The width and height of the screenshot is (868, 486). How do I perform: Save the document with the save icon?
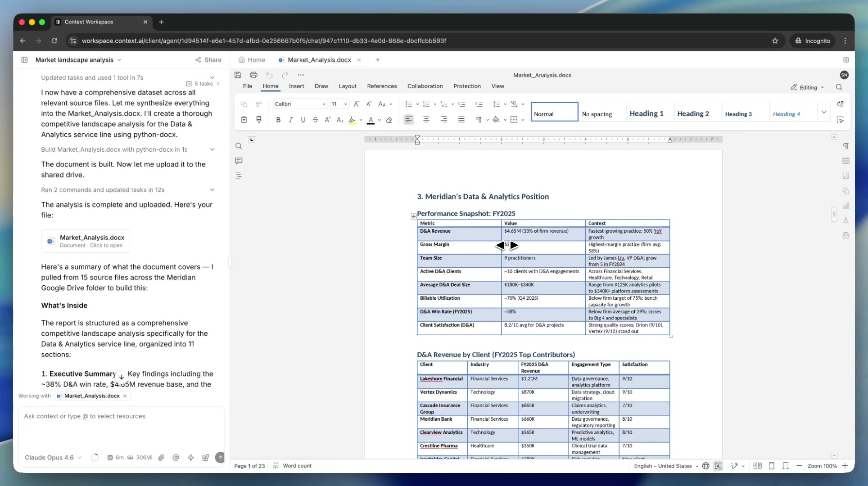[x=238, y=75]
